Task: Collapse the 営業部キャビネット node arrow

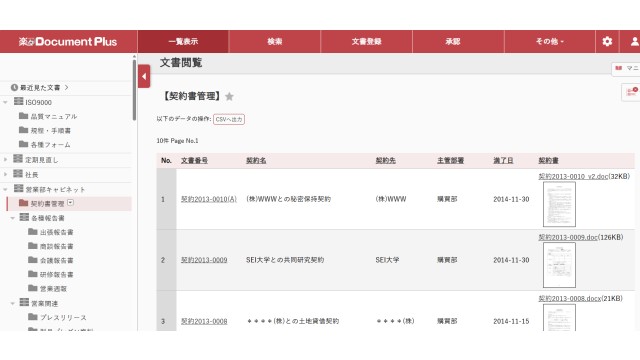Action: (6, 189)
